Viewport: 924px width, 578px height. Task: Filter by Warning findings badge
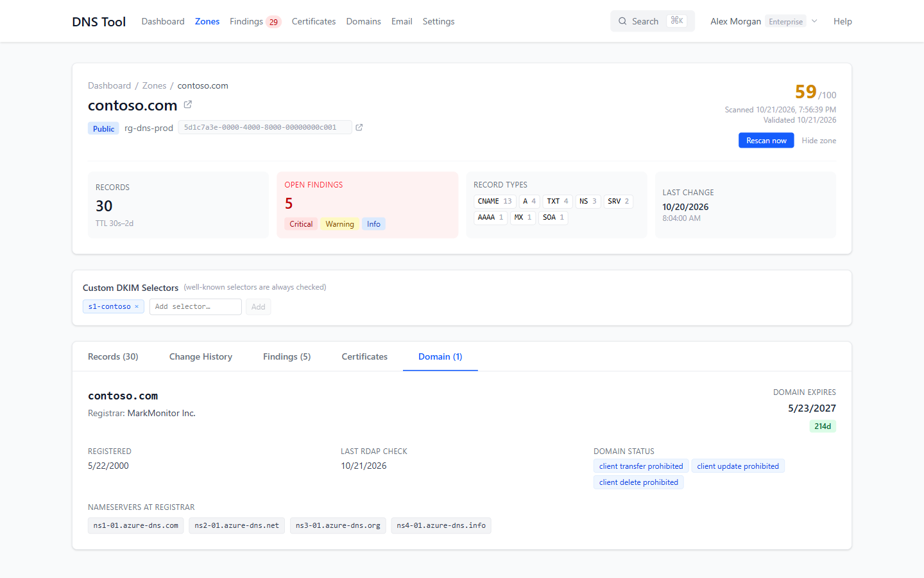[x=339, y=224]
